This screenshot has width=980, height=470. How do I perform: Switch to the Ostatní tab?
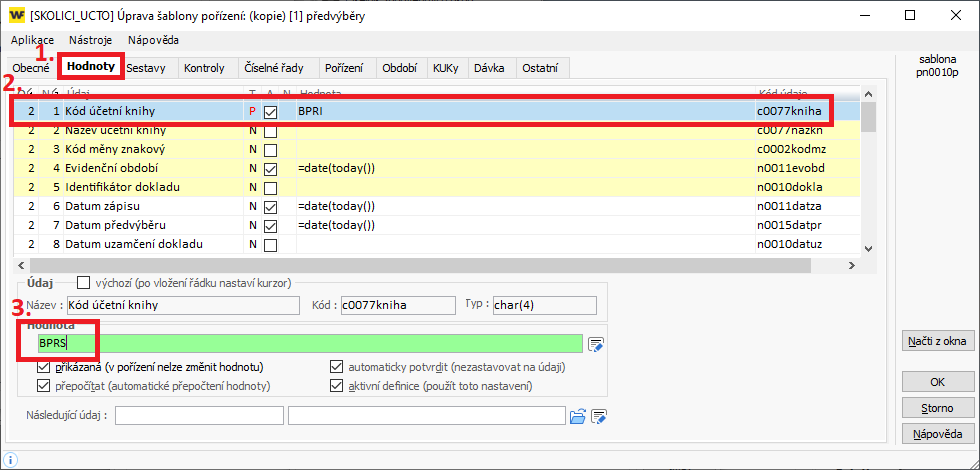coord(539,69)
